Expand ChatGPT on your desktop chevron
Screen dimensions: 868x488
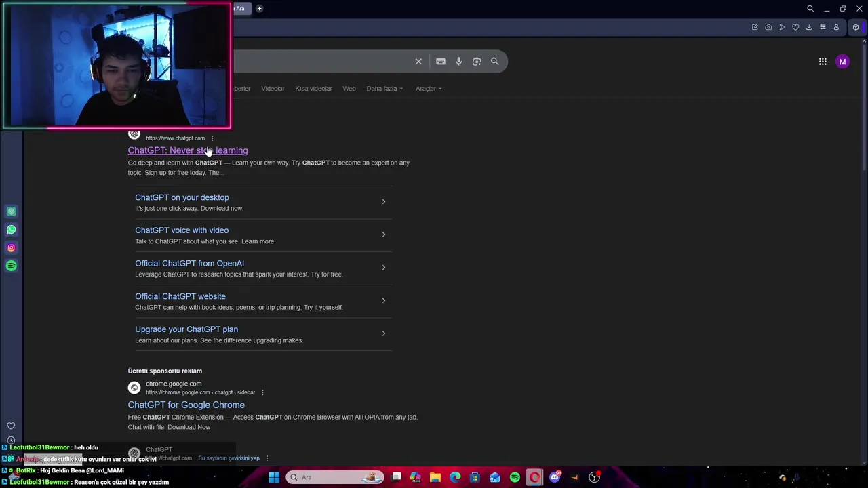pyautogui.click(x=383, y=201)
